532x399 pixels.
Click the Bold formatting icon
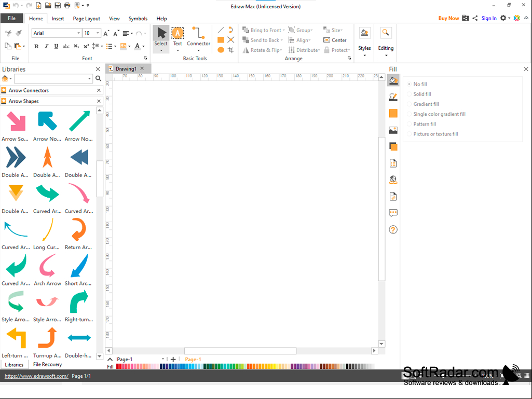tap(36, 46)
